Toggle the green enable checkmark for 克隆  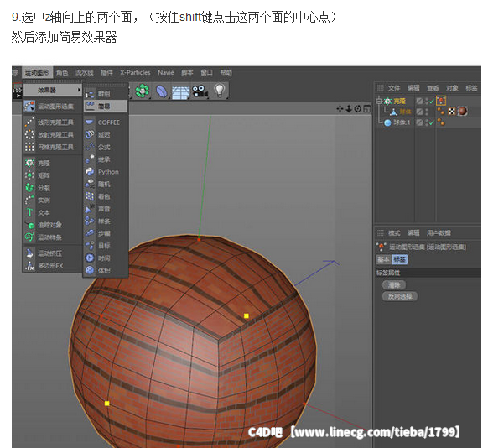coord(432,102)
